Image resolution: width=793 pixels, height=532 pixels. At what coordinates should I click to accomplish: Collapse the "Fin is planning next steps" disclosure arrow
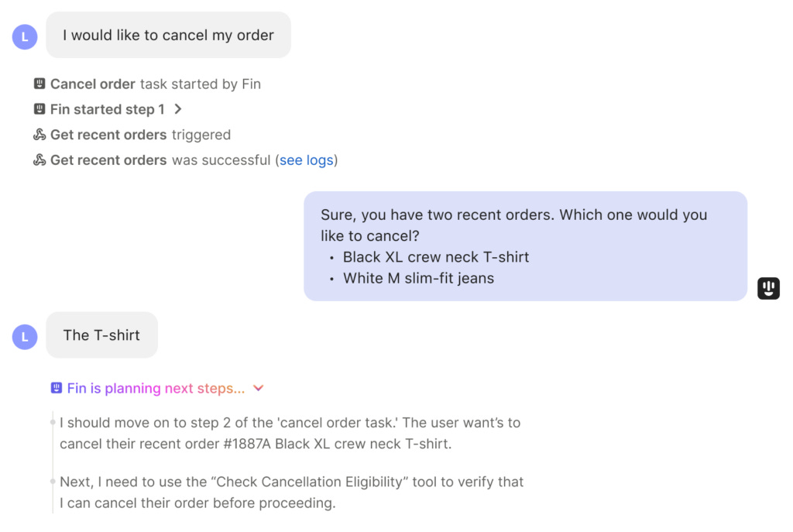pyautogui.click(x=259, y=388)
